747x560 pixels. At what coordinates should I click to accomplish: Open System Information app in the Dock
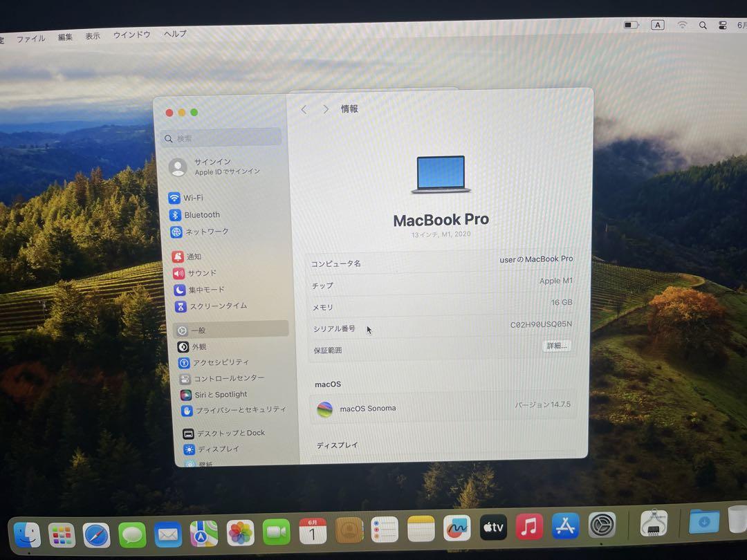click(x=654, y=523)
